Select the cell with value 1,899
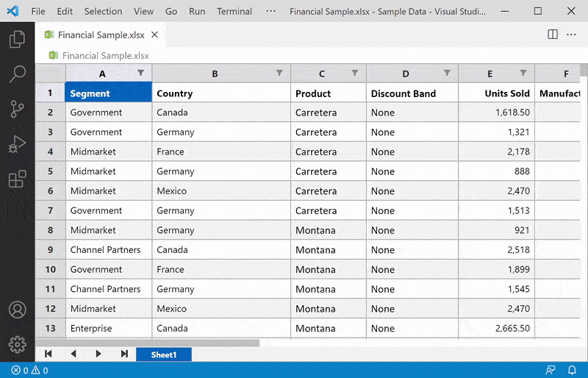Screen dimensions: 588x378 tap(497, 269)
